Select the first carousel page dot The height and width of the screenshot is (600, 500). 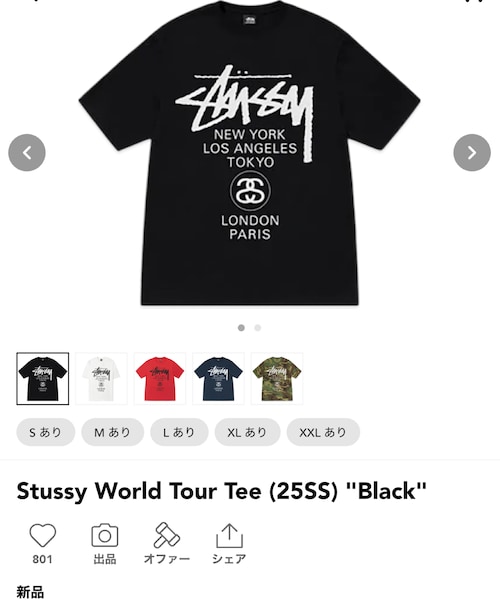(x=241, y=328)
